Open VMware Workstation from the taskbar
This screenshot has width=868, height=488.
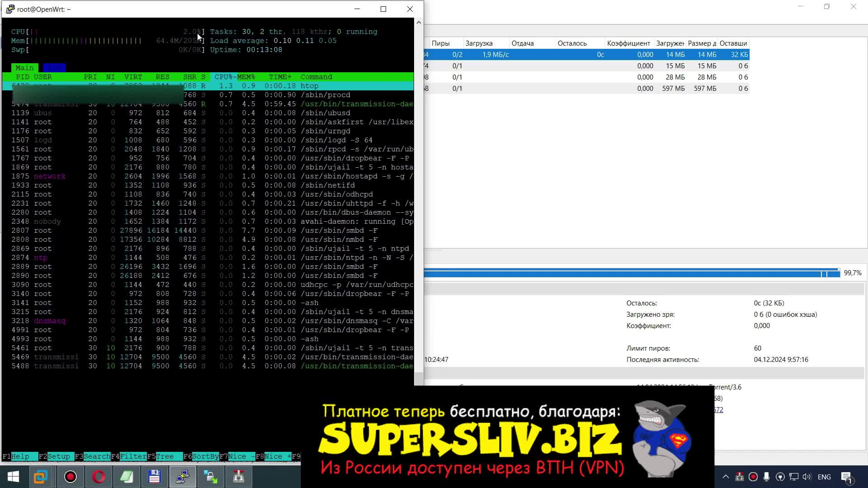tap(41, 477)
